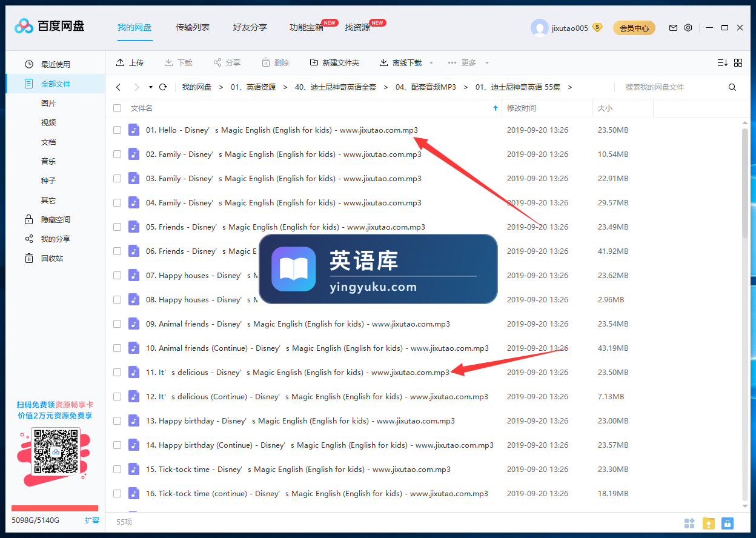The width and height of the screenshot is (756, 538).
Task: Switch to My Netdisk (我的网盘) tab
Action: pos(134,27)
